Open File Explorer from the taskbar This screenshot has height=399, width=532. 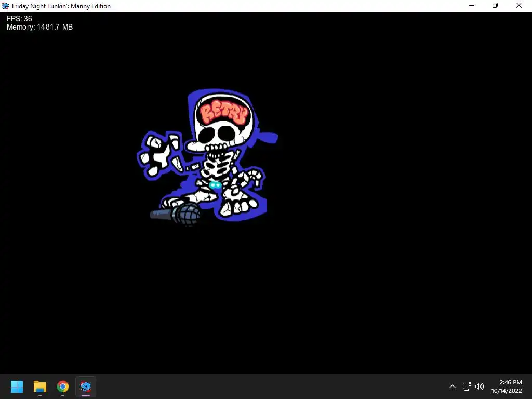pyautogui.click(x=39, y=387)
